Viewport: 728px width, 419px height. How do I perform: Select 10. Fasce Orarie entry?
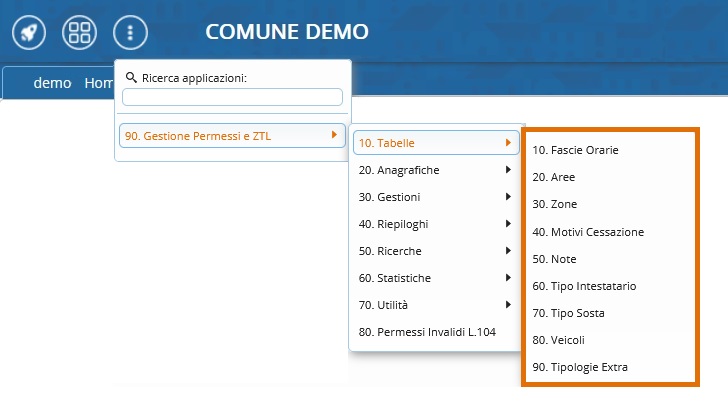coord(575,150)
